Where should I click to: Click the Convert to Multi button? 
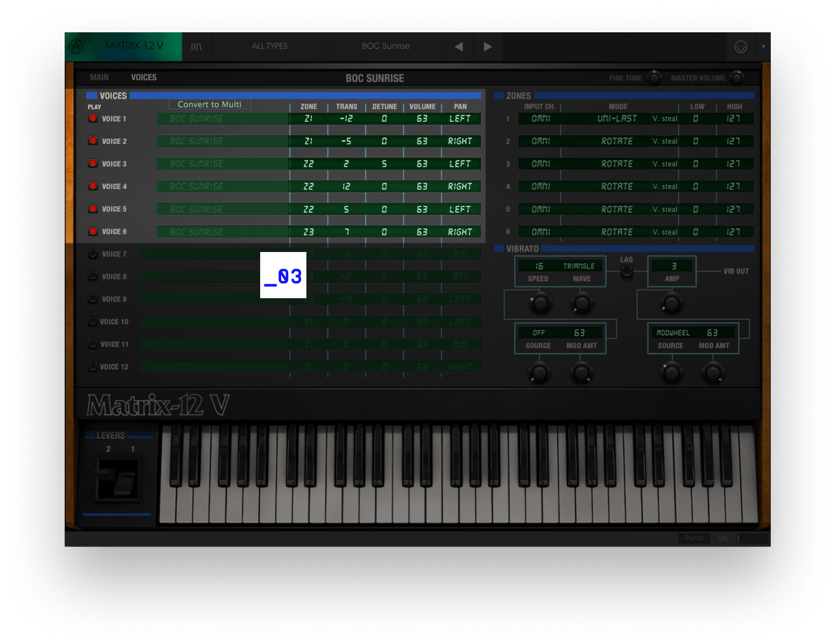(x=210, y=104)
